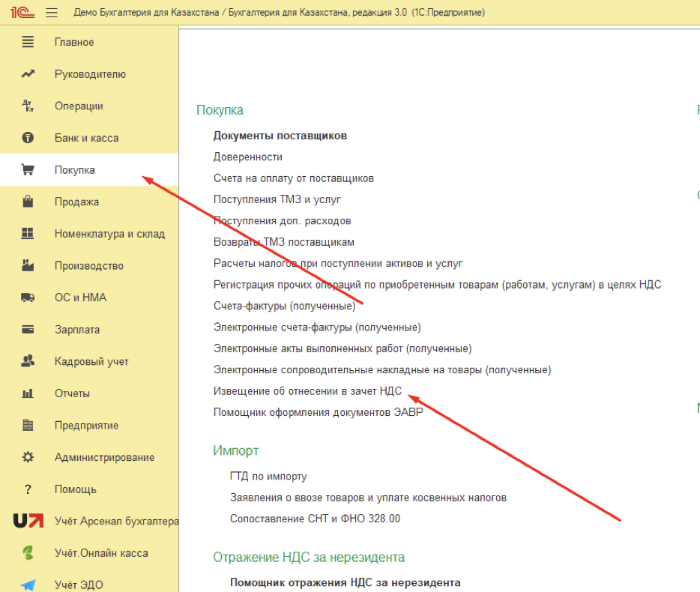
Task: Select the Операции Дт/Кт icon
Action: pos(28,106)
